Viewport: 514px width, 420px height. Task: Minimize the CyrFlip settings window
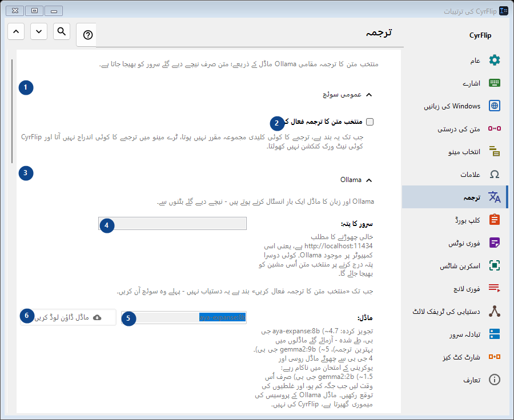tap(54, 11)
